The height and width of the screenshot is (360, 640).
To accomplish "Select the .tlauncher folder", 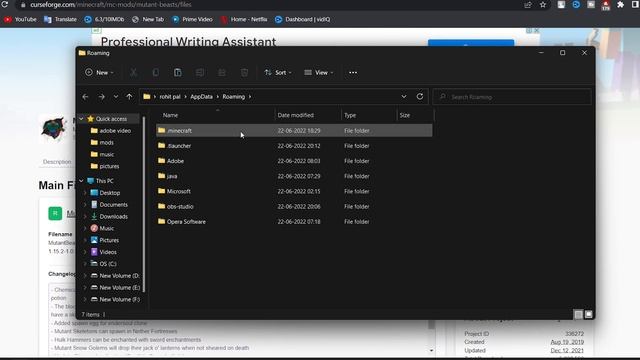I will pos(294,146).
